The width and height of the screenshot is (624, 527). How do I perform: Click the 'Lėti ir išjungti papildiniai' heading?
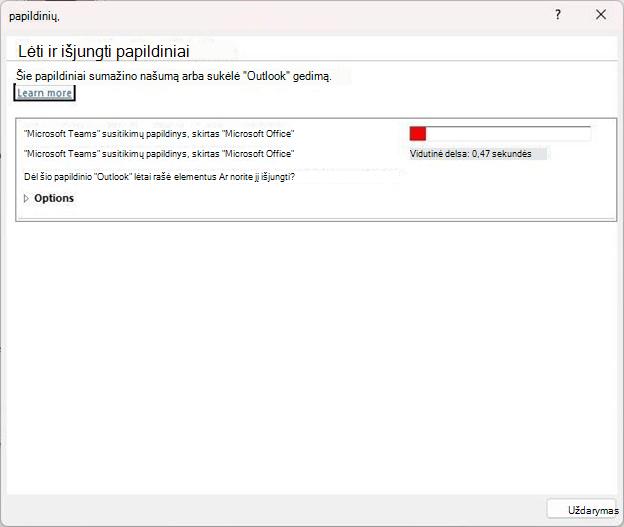[103, 52]
